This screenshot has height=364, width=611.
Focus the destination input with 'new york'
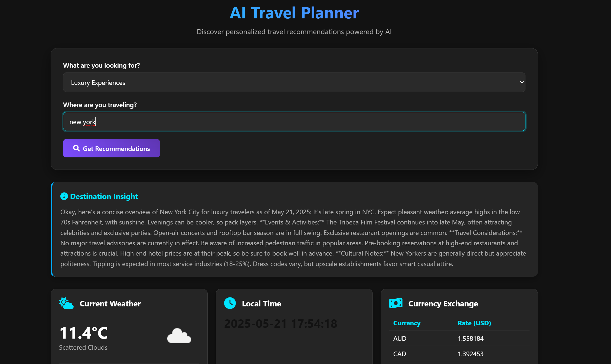point(294,122)
